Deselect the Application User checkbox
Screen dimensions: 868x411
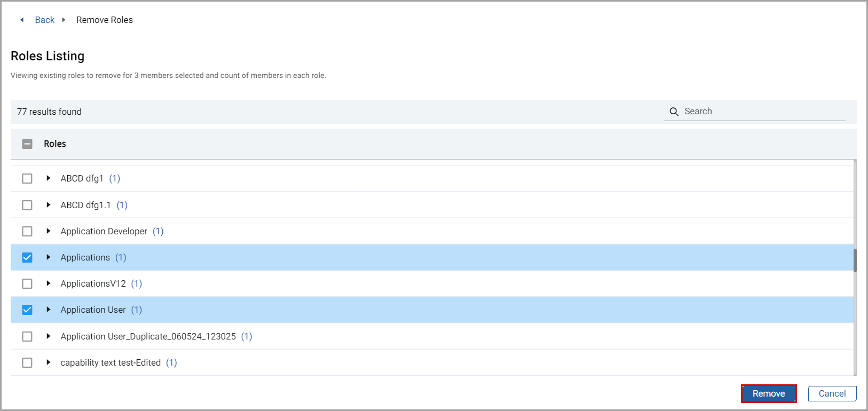tap(27, 310)
